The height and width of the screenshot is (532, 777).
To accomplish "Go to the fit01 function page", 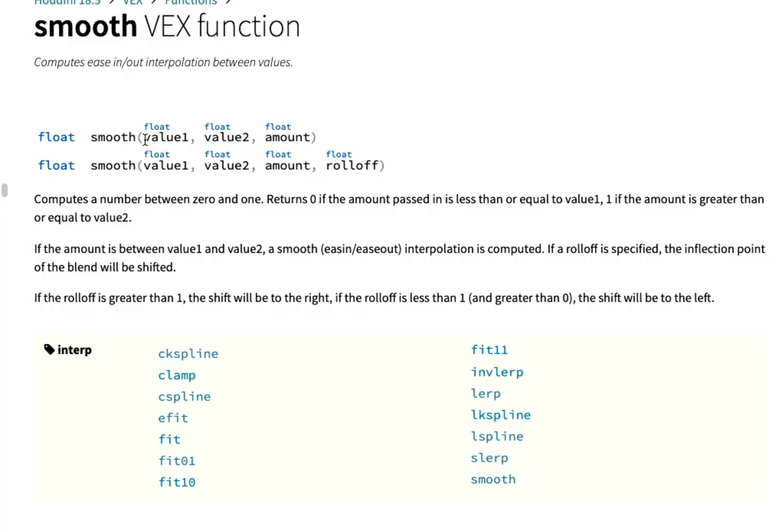I will click(x=177, y=461).
